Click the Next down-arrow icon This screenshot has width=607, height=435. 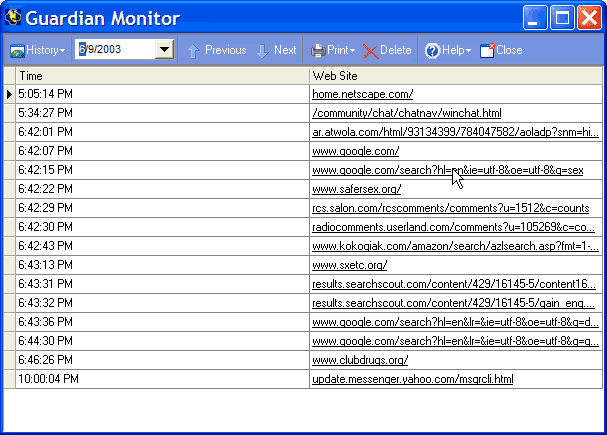coord(262,51)
